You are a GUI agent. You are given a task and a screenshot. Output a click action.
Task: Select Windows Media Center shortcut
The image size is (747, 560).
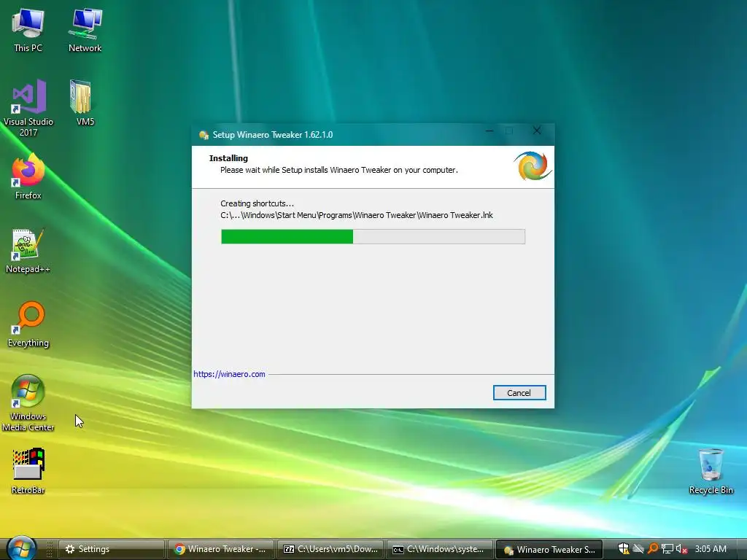click(28, 403)
